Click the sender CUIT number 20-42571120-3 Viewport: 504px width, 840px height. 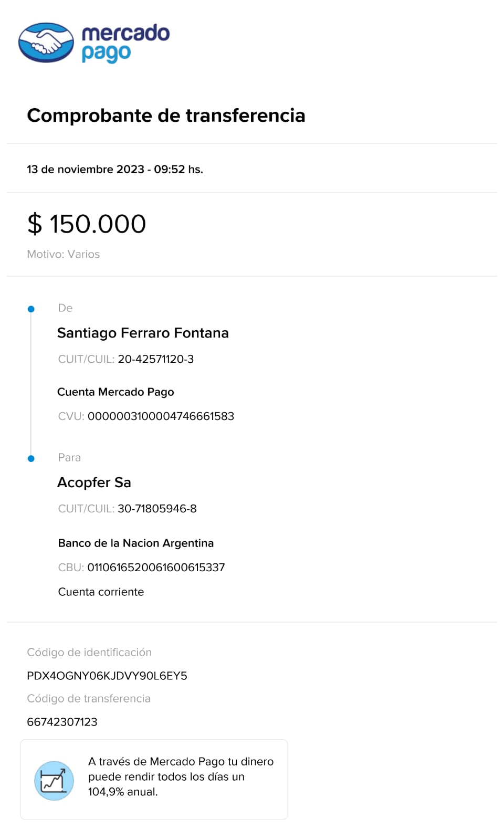pyautogui.click(x=155, y=359)
